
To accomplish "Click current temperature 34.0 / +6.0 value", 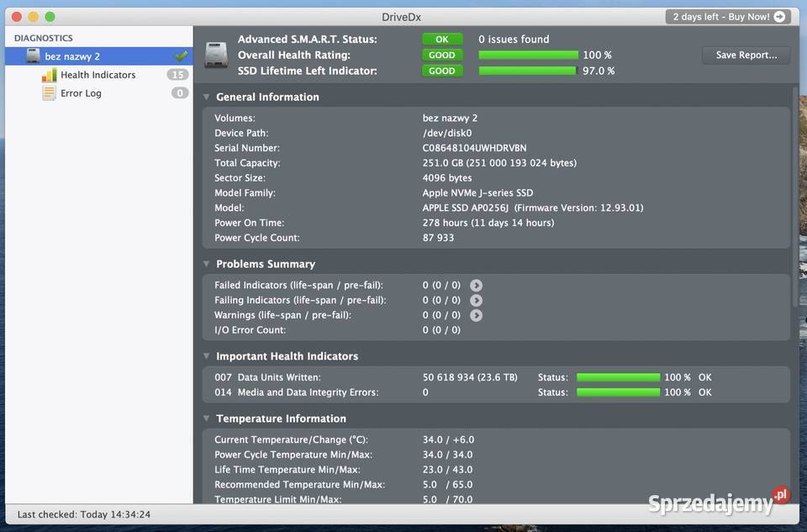I will [x=448, y=440].
